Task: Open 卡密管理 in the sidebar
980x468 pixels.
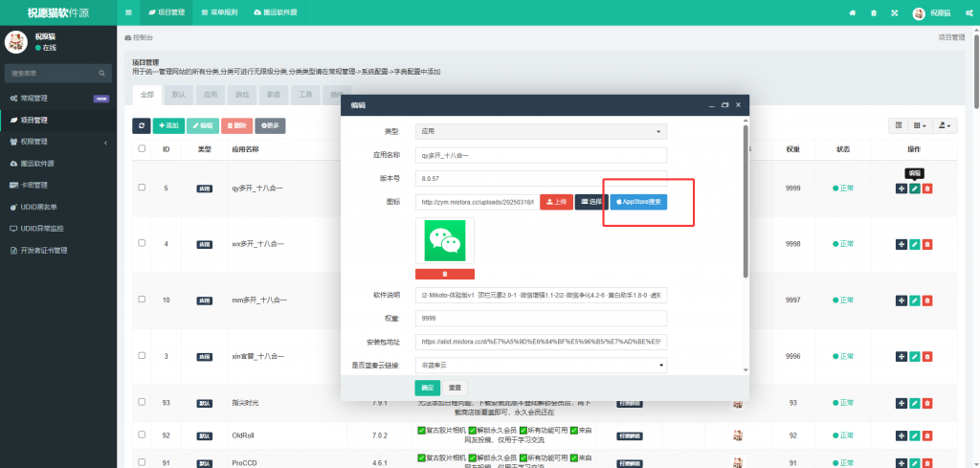Action: pos(58,185)
